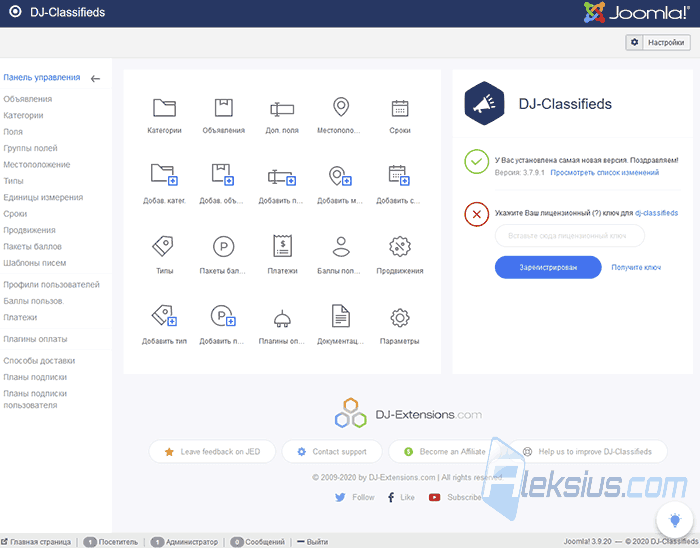Image resolution: width=700 pixels, height=548 pixels.
Task: Click the Добавить тип tag icon
Action: [x=164, y=316]
